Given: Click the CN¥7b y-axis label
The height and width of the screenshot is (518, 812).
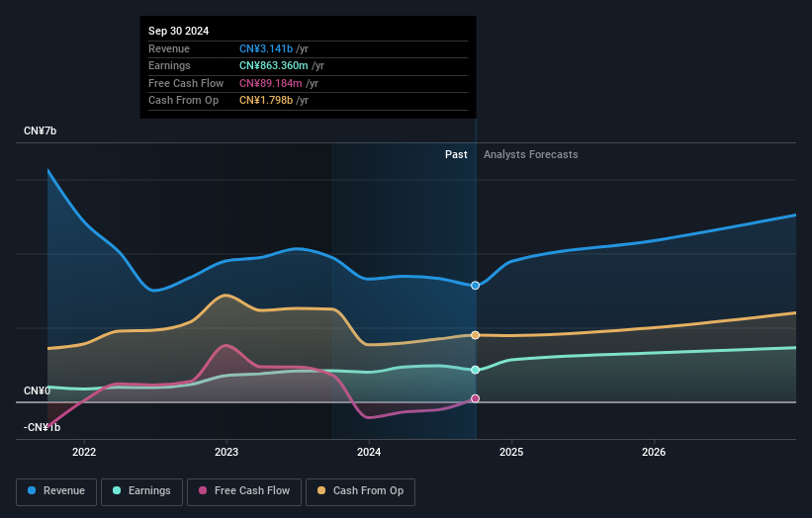Looking at the screenshot, I should (x=40, y=130).
